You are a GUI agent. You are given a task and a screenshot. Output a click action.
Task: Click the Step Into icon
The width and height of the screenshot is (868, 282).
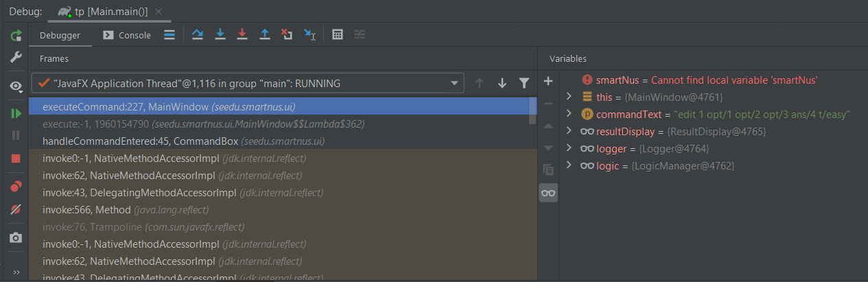point(220,35)
